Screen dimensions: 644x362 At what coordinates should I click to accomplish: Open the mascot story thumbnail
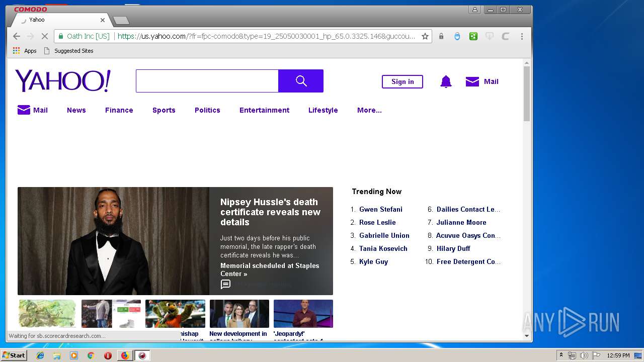175,314
